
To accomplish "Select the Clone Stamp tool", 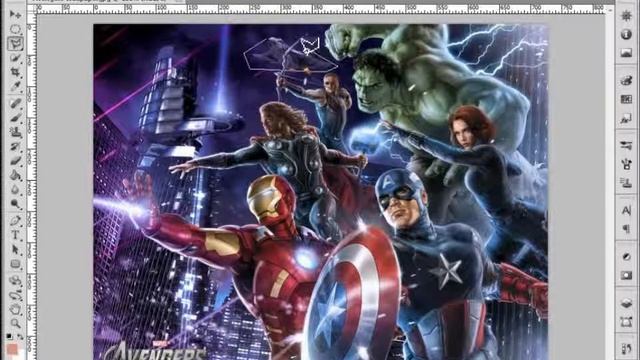I will (x=15, y=132).
